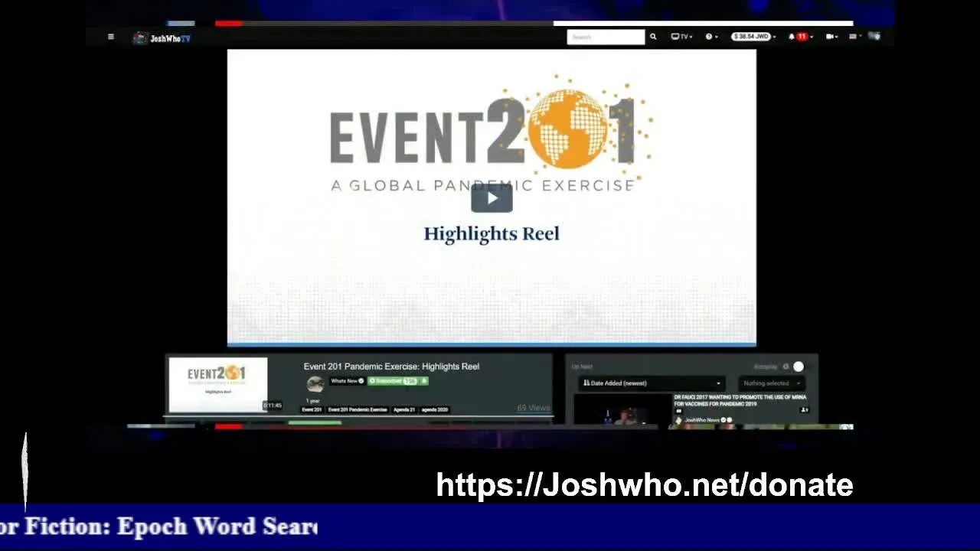Screen dimensions: 980x551
Task: Click the magnifier search icon
Action: (653, 37)
